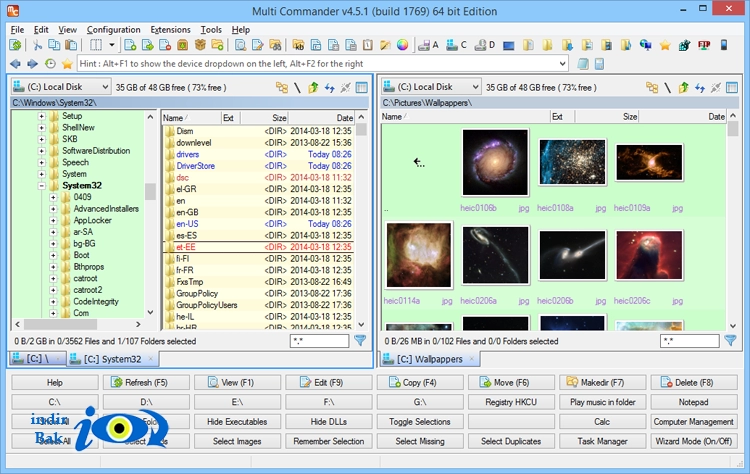Click the Hide DLLs button
Image resolution: width=750 pixels, height=474 pixels.
click(x=328, y=421)
